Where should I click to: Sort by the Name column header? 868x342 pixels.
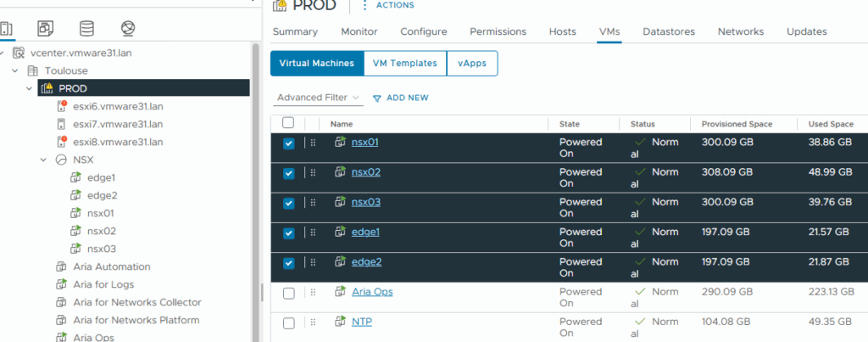pyautogui.click(x=342, y=124)
